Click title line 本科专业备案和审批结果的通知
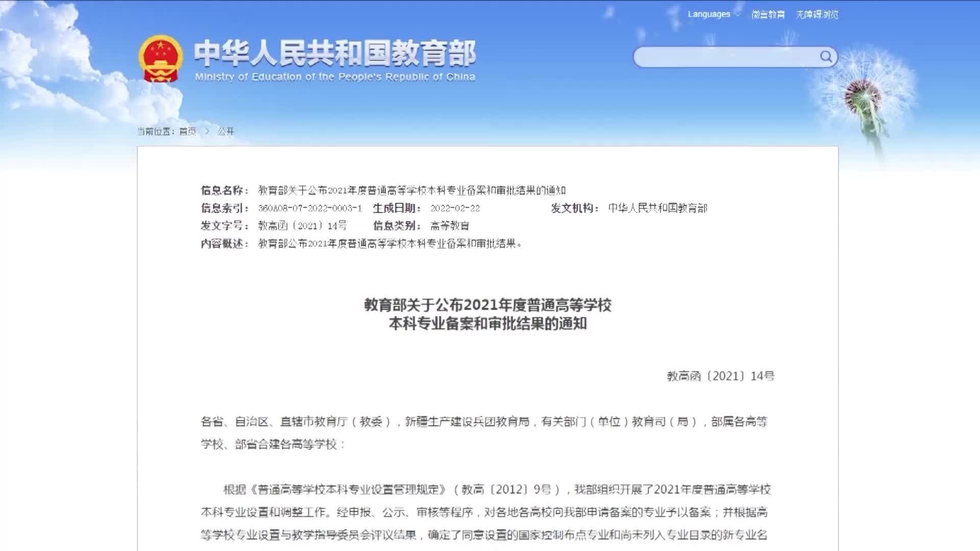 (x=487, y=323)
